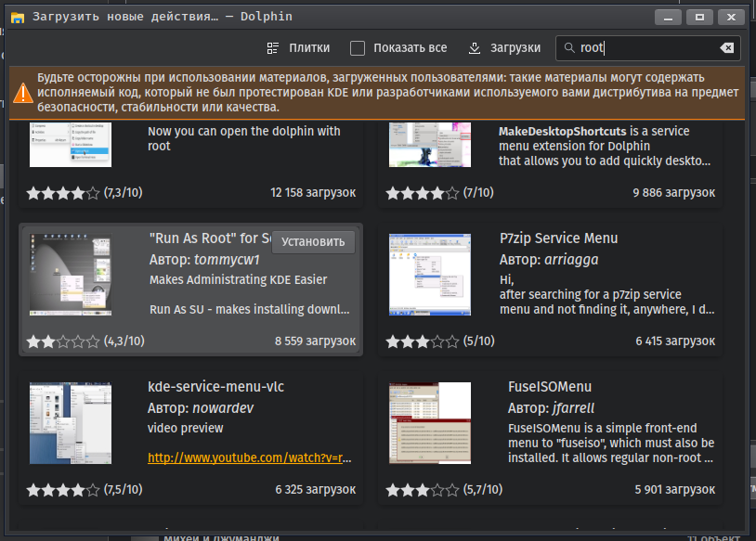Click the Плитки view mode icon
This screenshot has width=756, height=541.
[273, 48]
